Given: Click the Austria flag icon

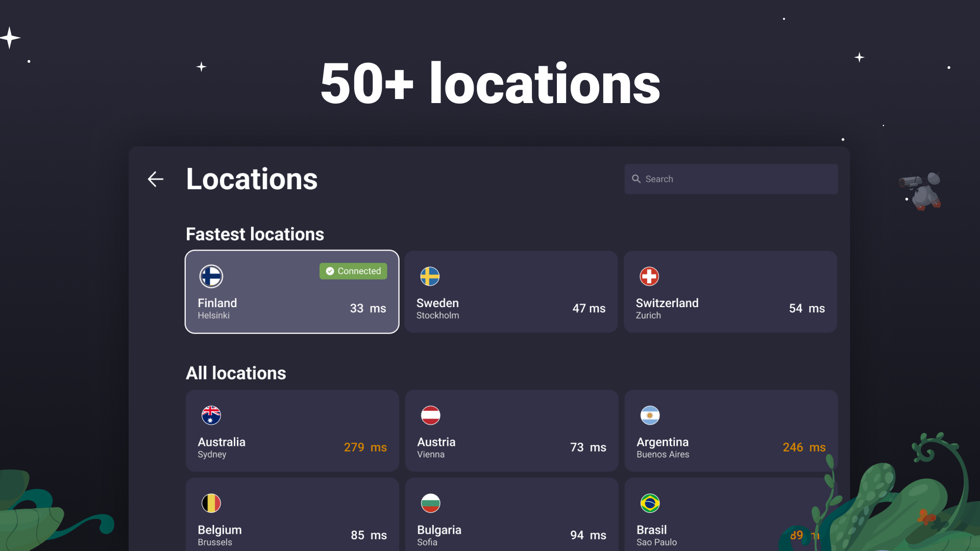Looking at the screenshot, I should [430, 415].
